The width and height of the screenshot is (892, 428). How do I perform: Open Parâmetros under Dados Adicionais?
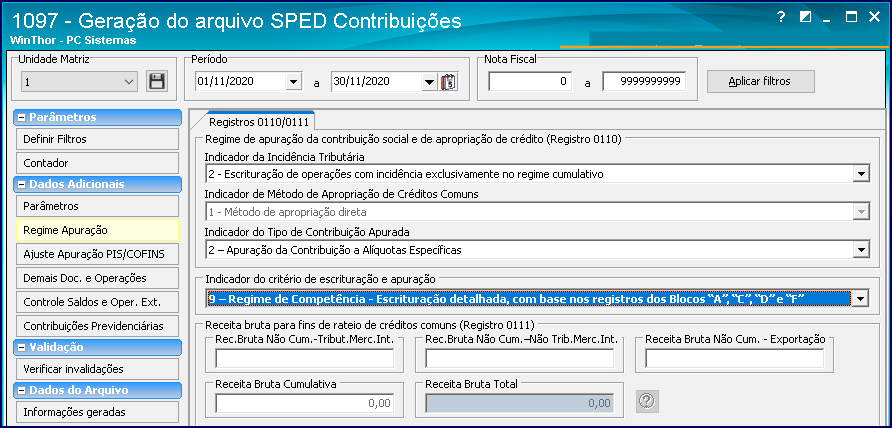point(97,206)
